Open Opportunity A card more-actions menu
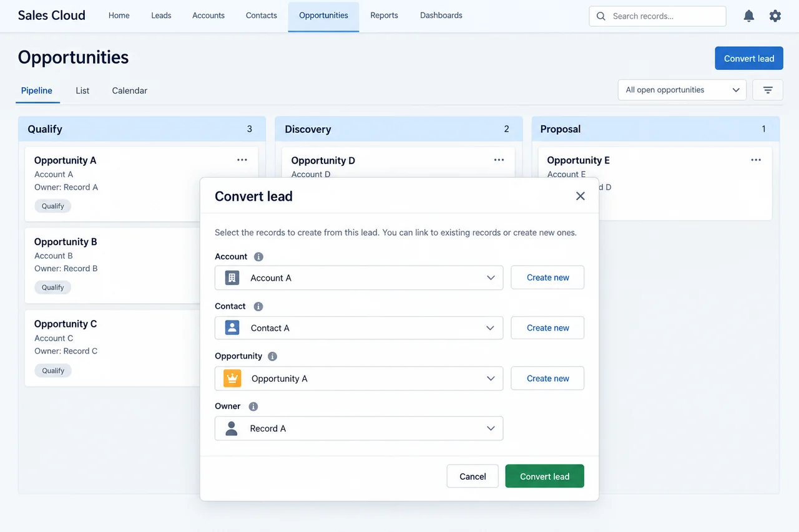Viewport: 799px width, 532px height. point(242,160)
